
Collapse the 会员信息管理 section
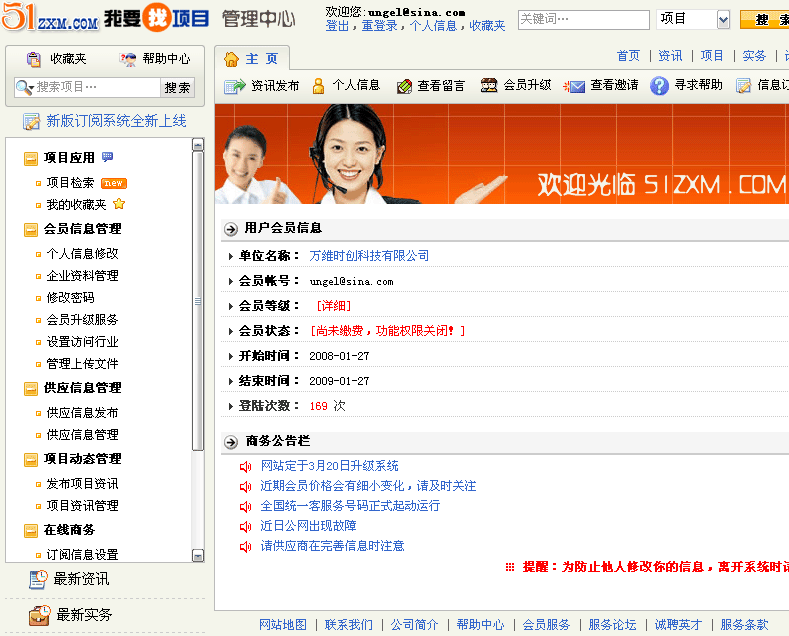(x=31, y=229)
